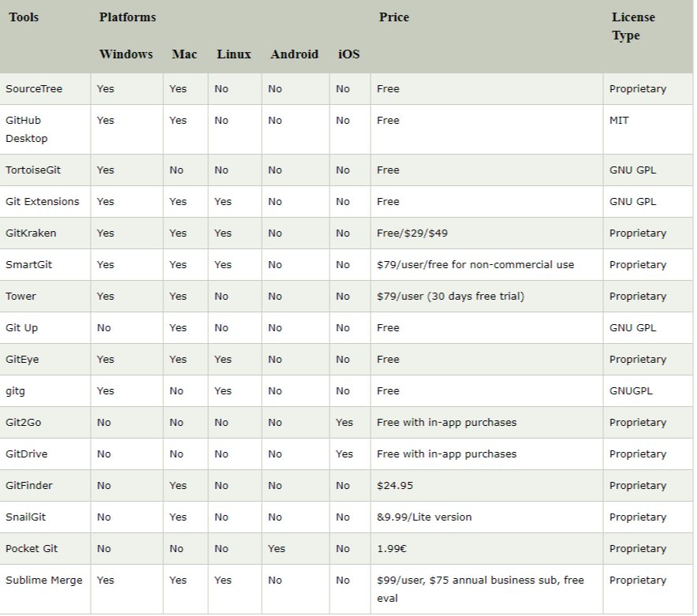Click SourceTree's Proprietary license

pyautogui.click(x=638, y=88)
